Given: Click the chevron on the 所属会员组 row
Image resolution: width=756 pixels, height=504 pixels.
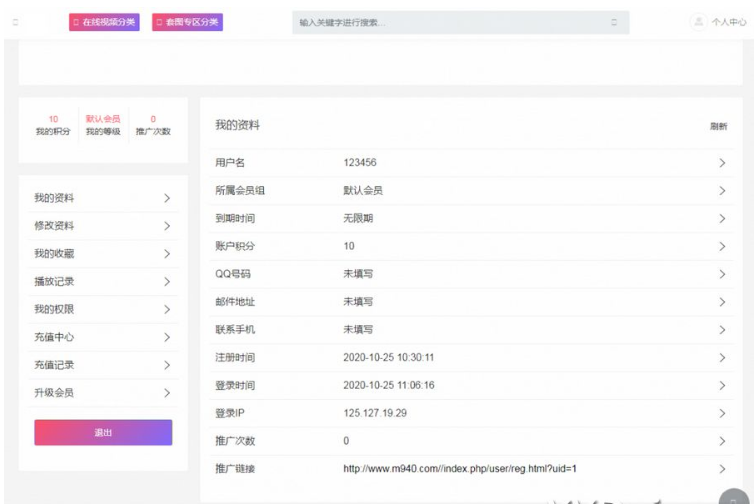Looking at the screenshot, I should (x=722, y=191).
